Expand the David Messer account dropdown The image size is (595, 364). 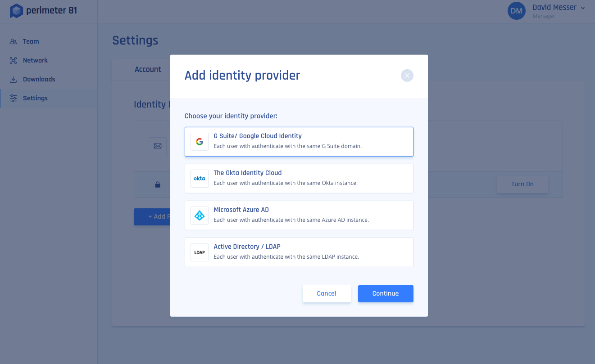[583, 8]
